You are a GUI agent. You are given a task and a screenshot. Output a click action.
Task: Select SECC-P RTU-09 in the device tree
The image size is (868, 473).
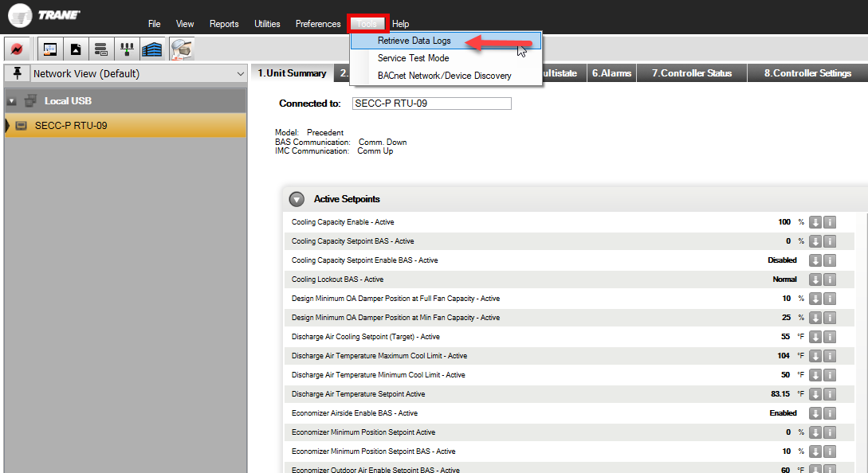click(126, 126)
